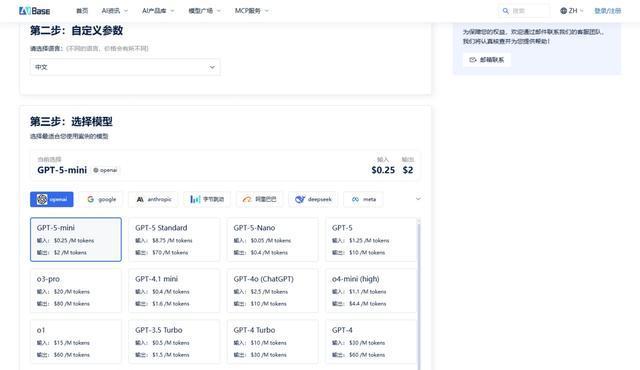Select the openai provider tab
640x370 pixels.
52,199
